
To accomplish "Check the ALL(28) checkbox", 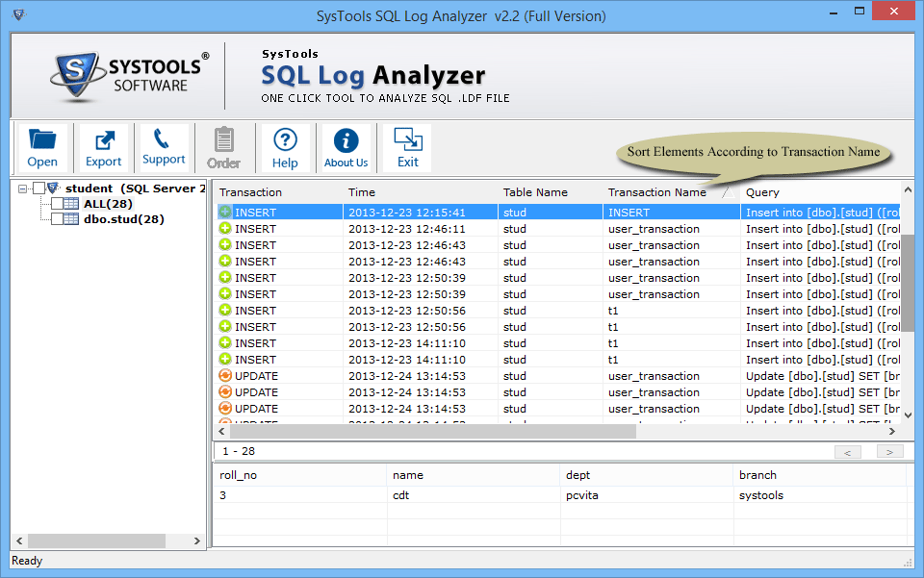I will [x=57, y=204].
